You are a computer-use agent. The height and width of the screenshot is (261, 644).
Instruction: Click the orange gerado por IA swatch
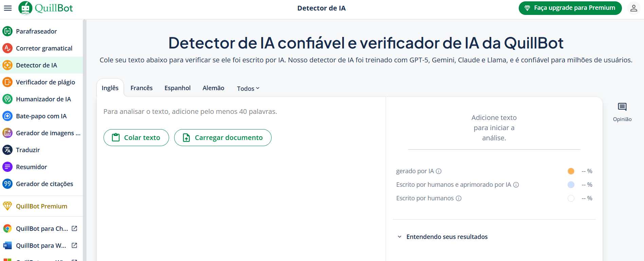pos(571,171)
